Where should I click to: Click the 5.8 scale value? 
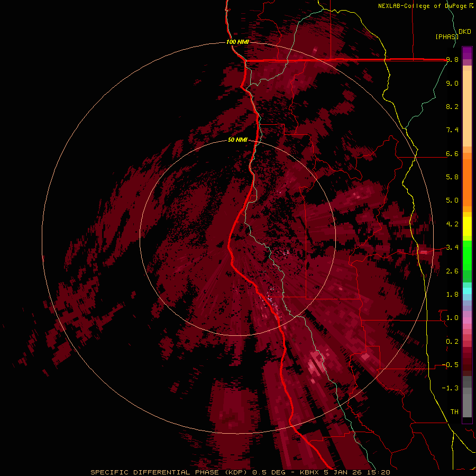point(452,177)
